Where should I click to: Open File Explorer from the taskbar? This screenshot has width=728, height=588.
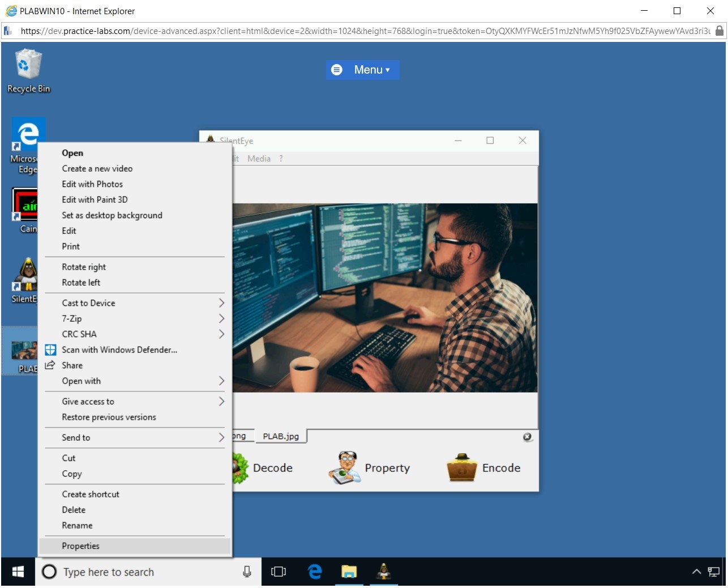349,572
